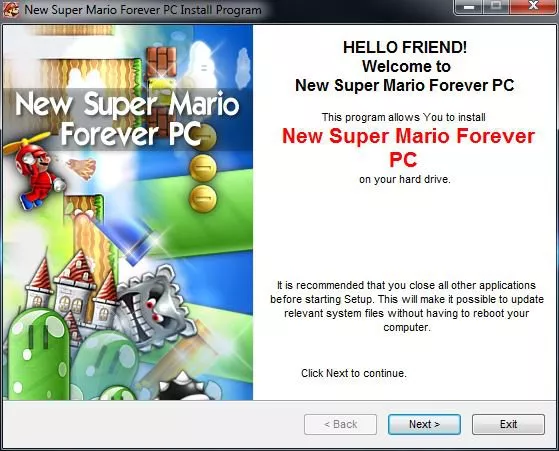Click the window title bar text
The height and width of the screenshot is (451, 559).
coord(143,10)
